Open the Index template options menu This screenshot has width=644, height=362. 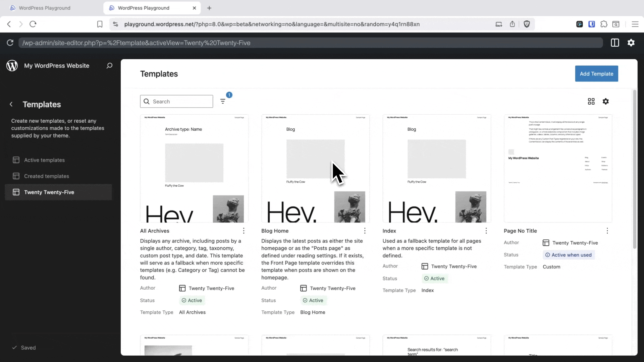(x=486, y=231)
